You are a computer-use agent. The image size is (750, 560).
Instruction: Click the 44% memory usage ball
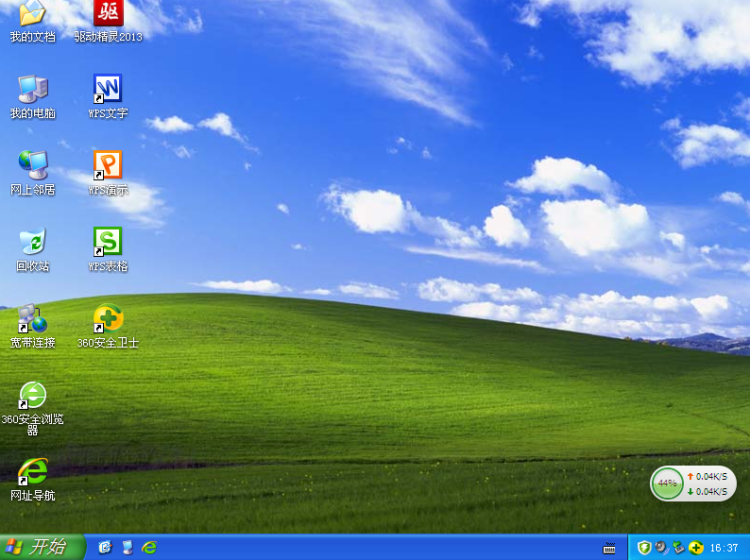click(668, 484)
